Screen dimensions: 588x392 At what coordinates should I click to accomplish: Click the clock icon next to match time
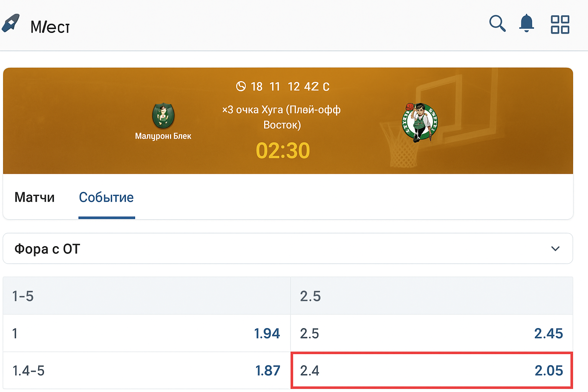(x=241, y=87)
